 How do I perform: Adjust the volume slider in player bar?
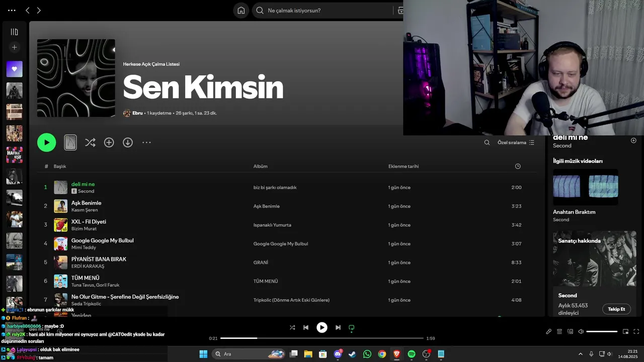pos(602,331)
